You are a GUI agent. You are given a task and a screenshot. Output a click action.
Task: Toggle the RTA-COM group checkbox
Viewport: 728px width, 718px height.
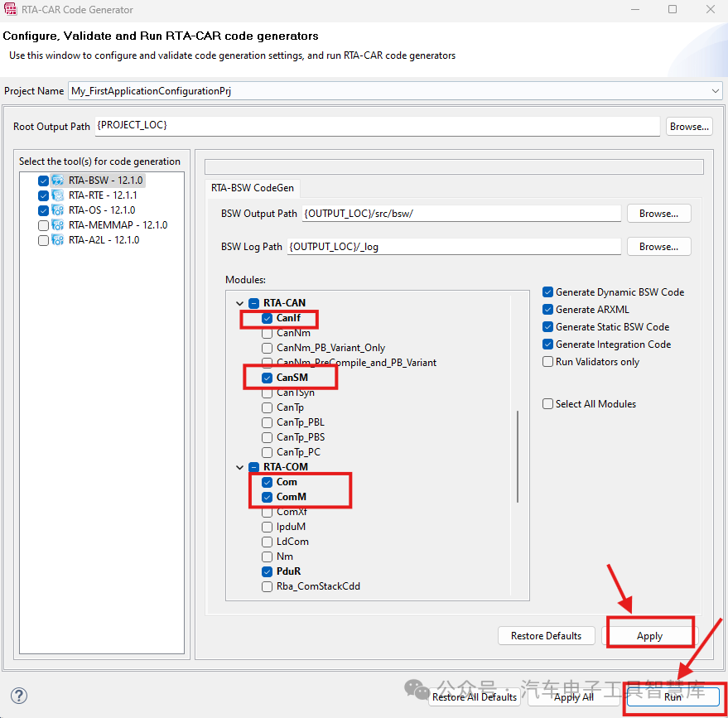[x=254, y=467]
